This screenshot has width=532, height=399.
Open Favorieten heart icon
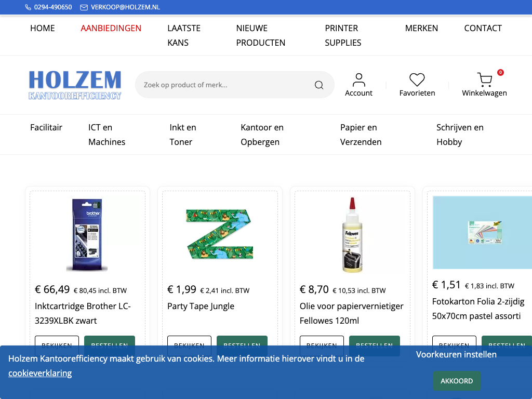[417, 80]
